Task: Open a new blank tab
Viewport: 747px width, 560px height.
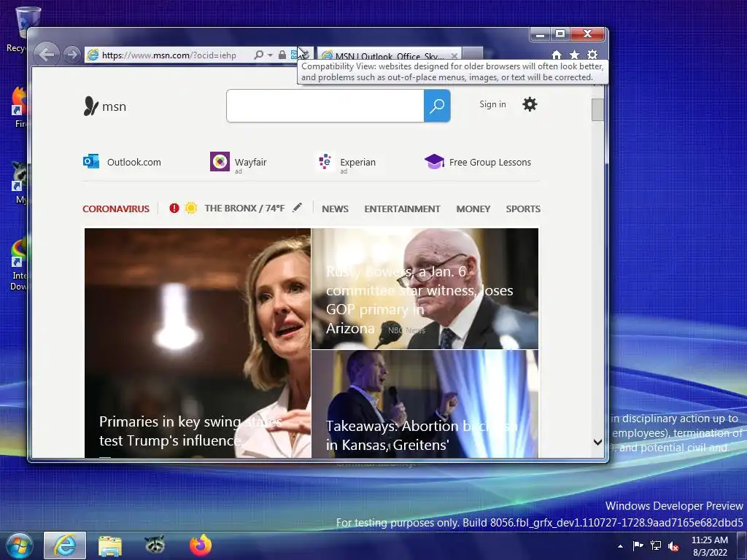Action: click(473, 55)
